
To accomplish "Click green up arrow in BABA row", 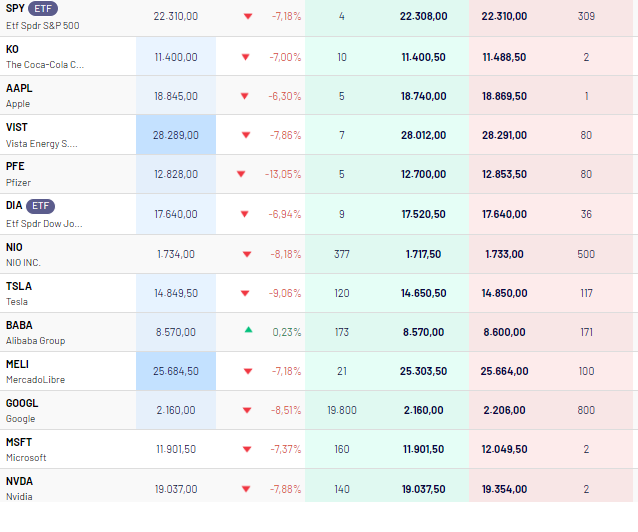I will (249, 330).
